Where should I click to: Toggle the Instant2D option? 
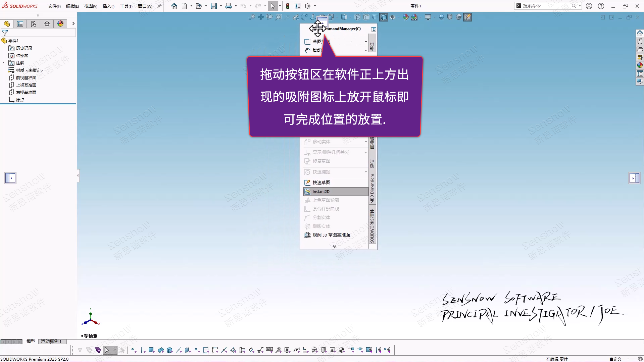pyautogui.click(x=336, y=192)
